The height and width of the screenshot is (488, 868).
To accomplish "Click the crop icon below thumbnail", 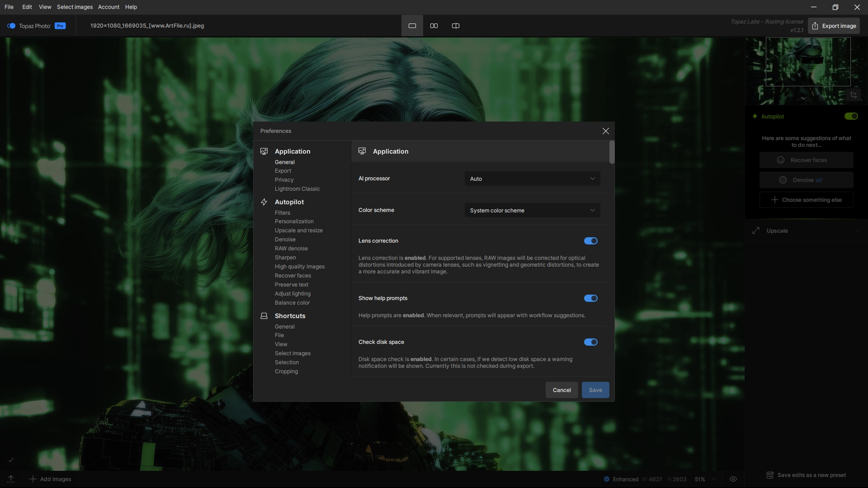I will [x=853, y=95].
